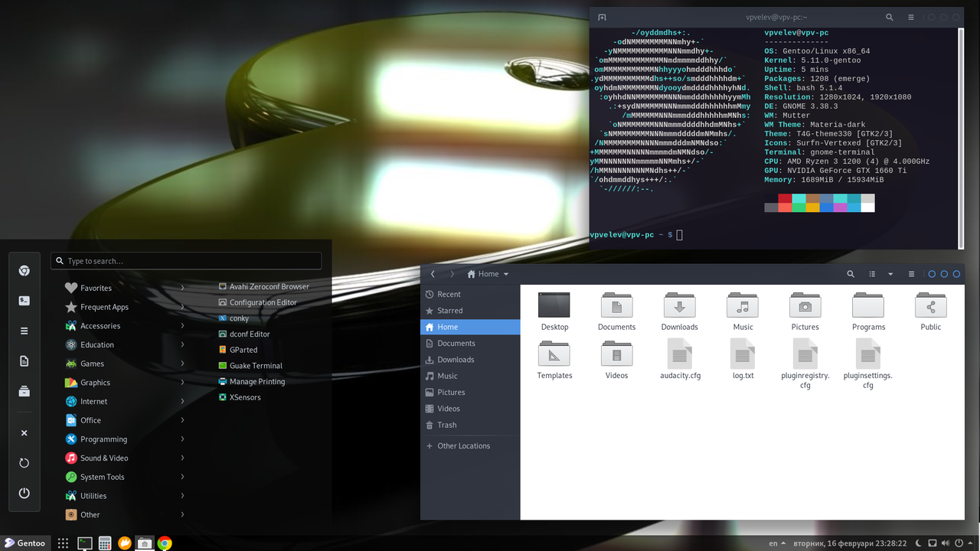
Task: Expand the Utilities category arrow
Action: (x=182, y=496)
